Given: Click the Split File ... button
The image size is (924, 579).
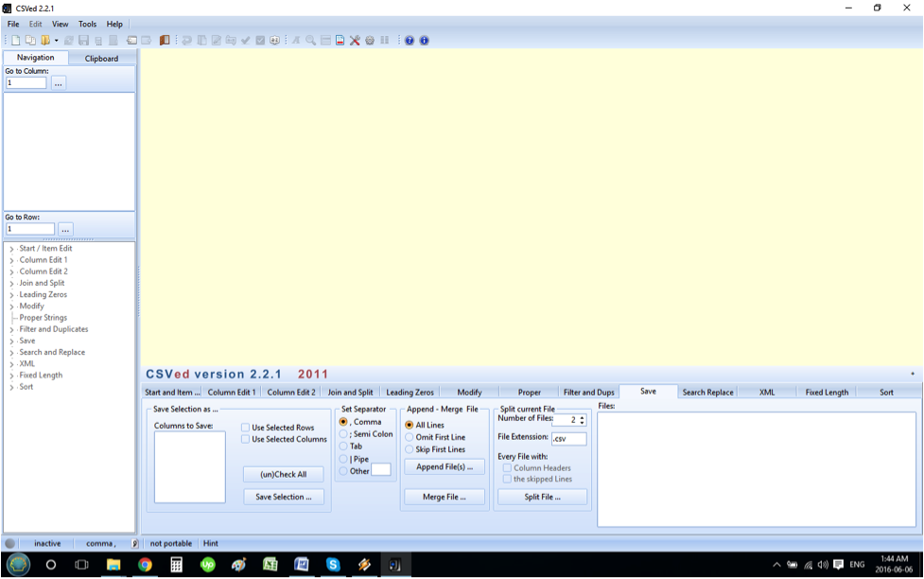Looking at the screenshot, I should (x=542, y=497).
